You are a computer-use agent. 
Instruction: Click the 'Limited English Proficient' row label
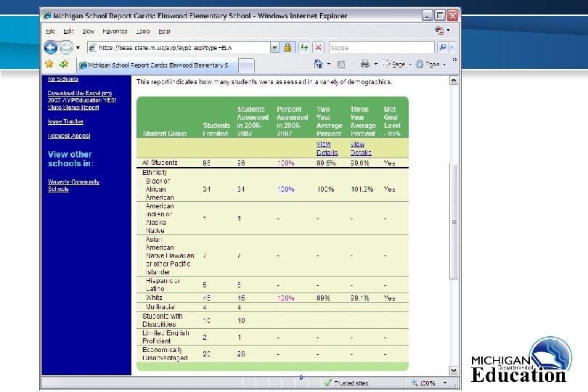point(166,337)
